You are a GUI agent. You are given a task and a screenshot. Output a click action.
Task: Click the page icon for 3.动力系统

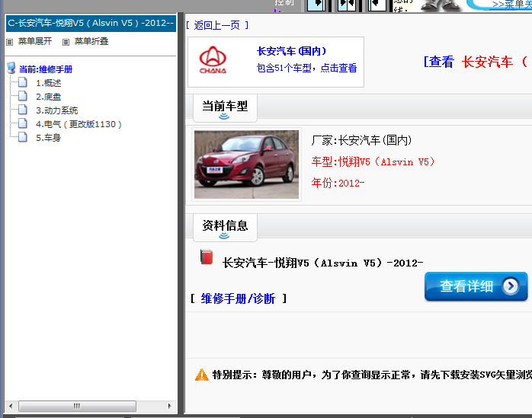point(22,110)
